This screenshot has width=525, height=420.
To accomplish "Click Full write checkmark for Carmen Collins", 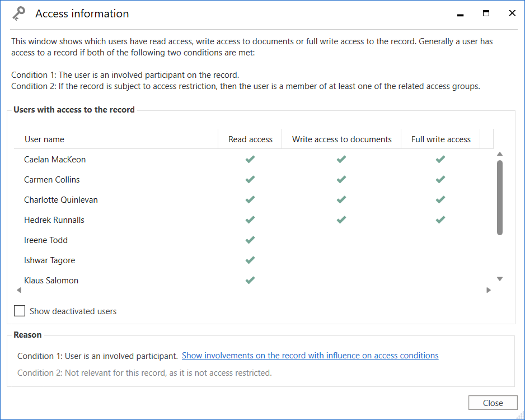I will (440, 179).
